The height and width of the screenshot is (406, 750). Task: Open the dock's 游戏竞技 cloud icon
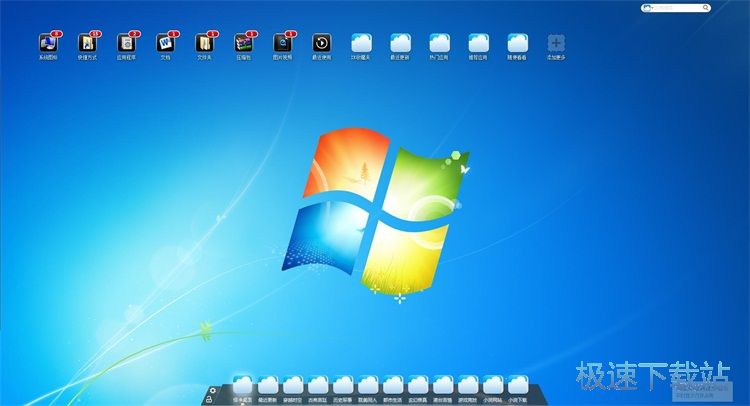point(467,386)
